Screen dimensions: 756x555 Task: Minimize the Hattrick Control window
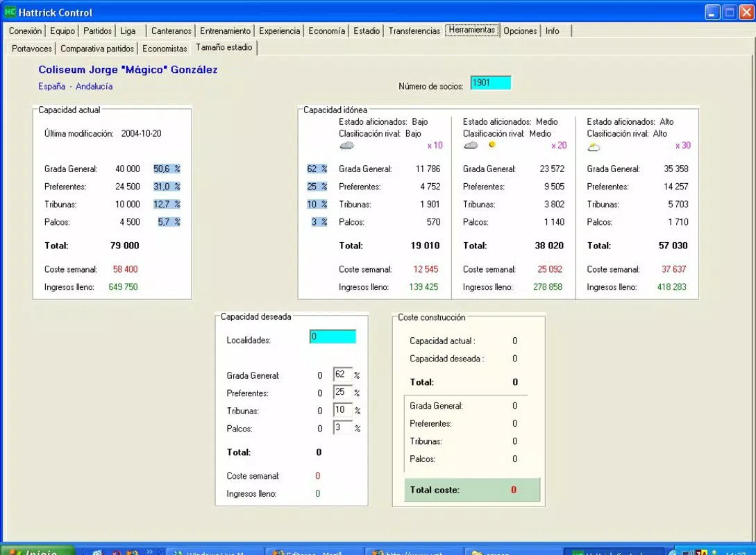(x=712, y=12)
